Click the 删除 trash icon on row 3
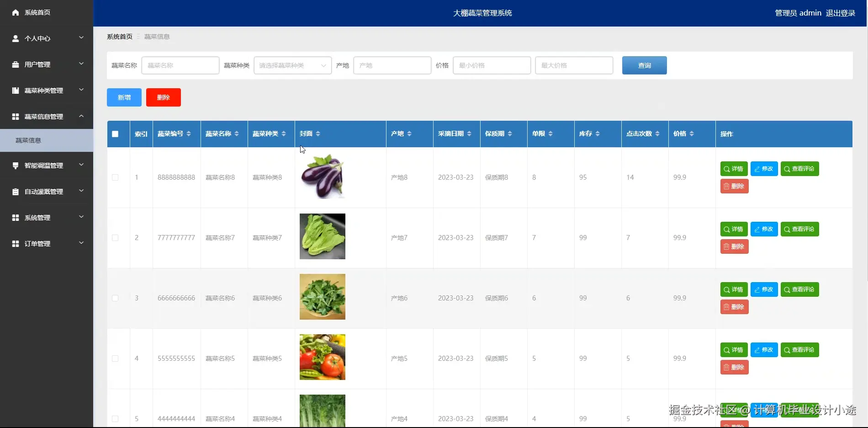Image resolution: width=868 pixels, height=428 pixels. 726,307
